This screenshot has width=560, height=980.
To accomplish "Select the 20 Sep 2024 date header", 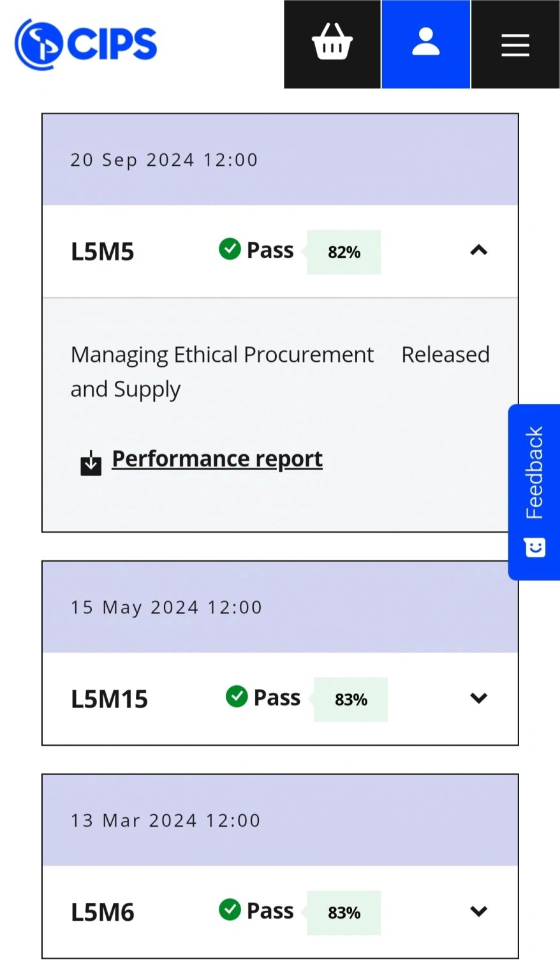I will tap(164, 160).
